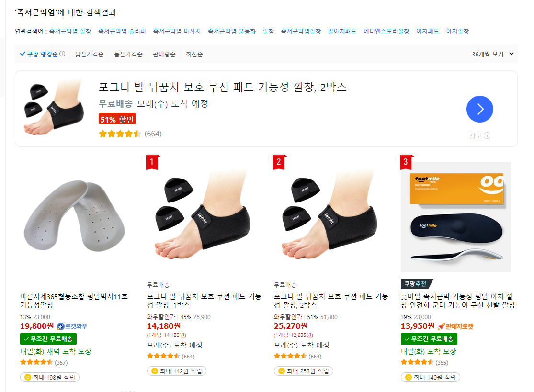Click the blue arrow button on ad banner

[x=479, y=109]
